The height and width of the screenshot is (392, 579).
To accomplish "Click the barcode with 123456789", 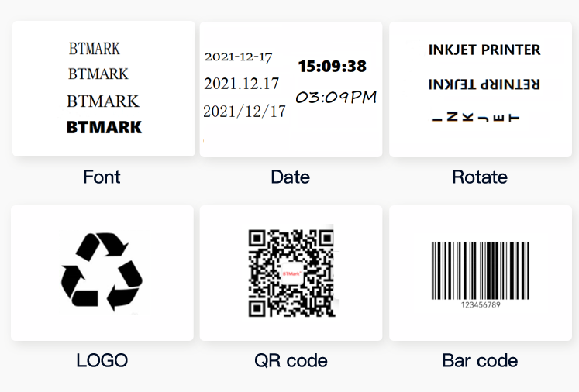I will click(x=481, y=275).
